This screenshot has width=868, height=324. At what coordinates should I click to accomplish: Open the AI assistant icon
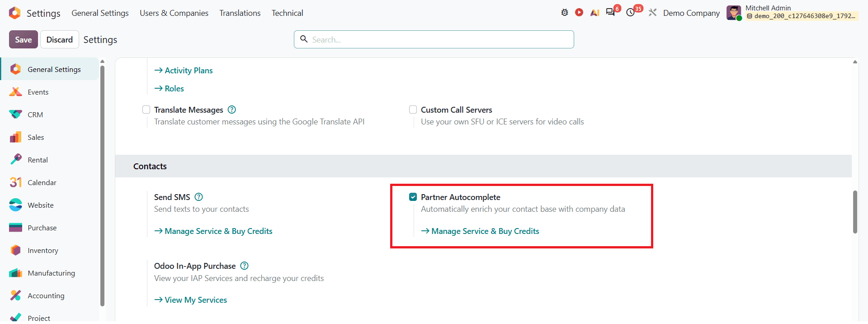click(594, 13)
